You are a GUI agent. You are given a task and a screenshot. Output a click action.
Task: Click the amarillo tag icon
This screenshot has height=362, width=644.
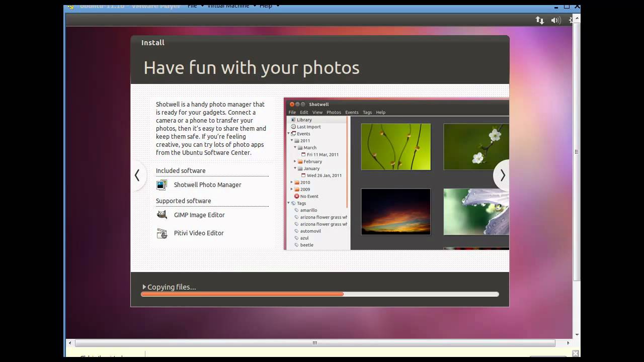click(x=297, y=210)
